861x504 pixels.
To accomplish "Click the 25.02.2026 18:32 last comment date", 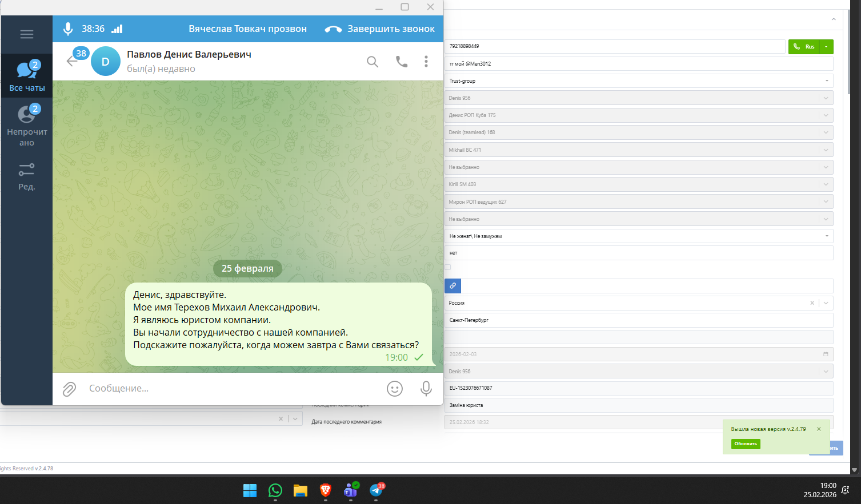I will (x=639, y=422).
